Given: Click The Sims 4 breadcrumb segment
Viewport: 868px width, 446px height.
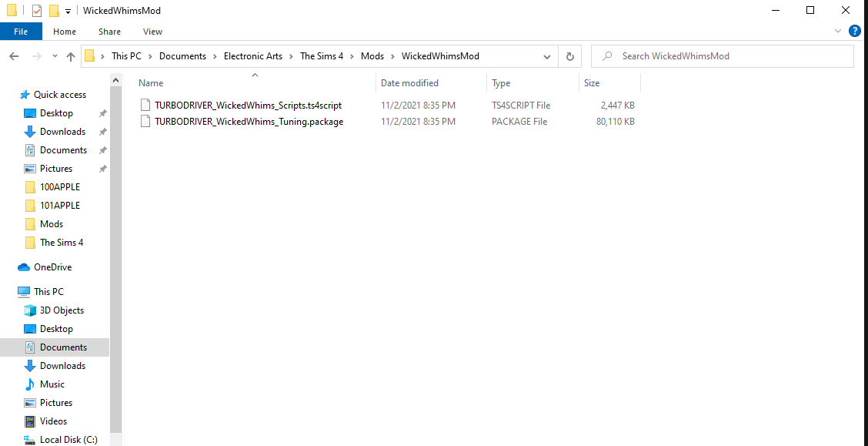Looking at the screenshot, I should pyautogui.click(x=322, y=56).
